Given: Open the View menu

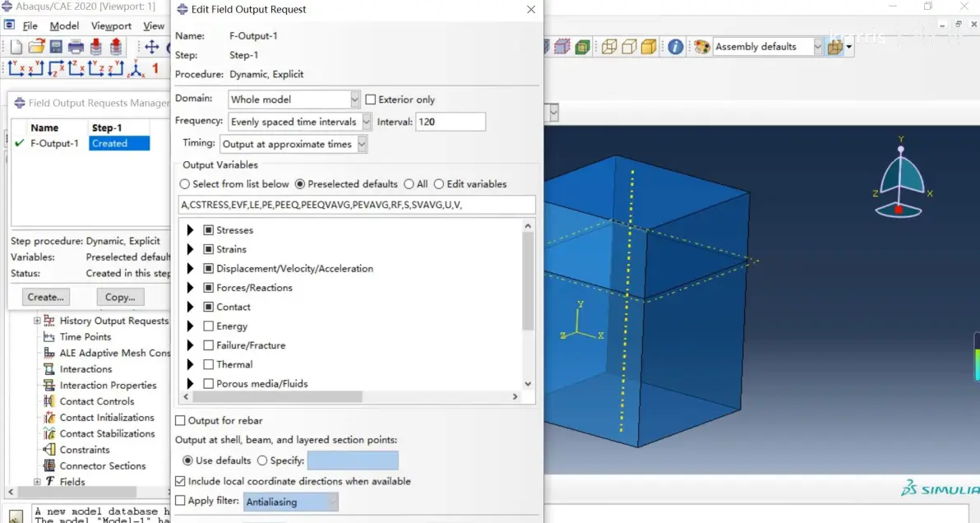Looking at the screenshot, I should point(154,25).
